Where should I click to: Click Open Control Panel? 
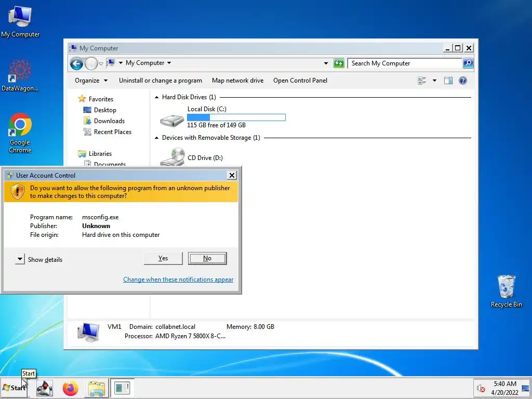click(300, 81)
